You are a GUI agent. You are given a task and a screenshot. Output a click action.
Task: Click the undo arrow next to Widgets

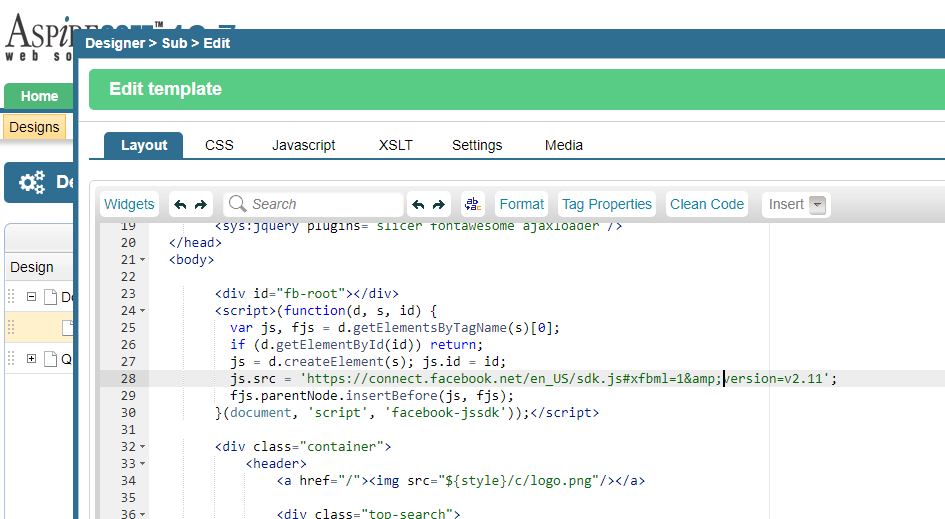180,204
